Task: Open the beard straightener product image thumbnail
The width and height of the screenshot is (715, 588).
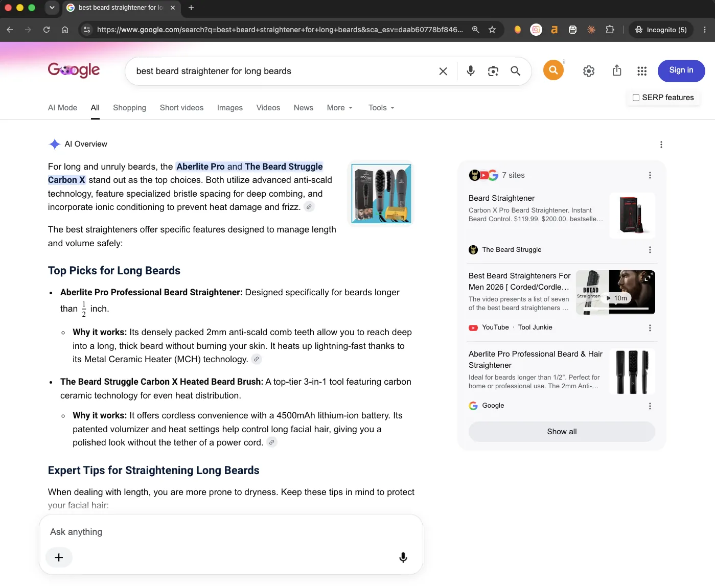Action: [381, 194]
